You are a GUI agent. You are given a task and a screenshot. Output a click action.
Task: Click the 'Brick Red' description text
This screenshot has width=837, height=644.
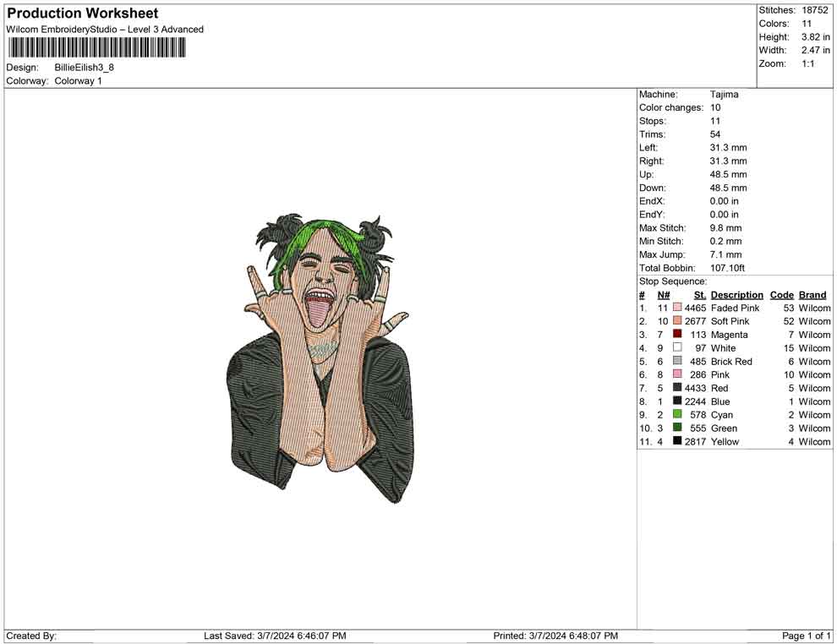(731, 361)
